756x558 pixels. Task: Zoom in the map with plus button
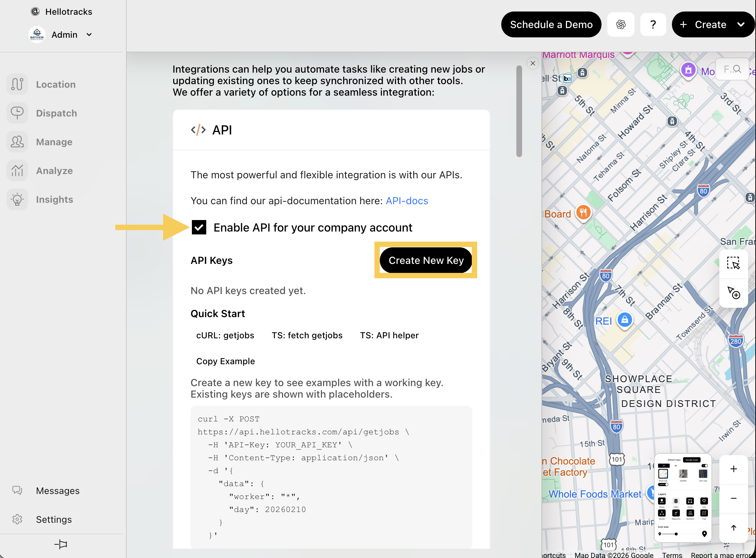click(x=733, y=469)
